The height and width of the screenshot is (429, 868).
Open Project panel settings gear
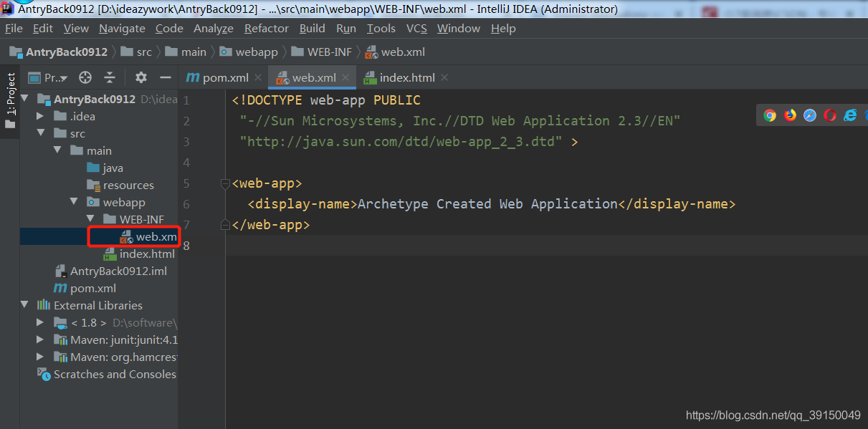coord(141,77)
